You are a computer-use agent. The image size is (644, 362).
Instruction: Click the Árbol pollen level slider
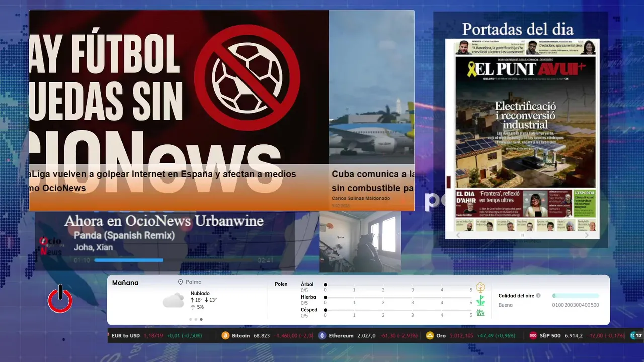coord(398,285)
